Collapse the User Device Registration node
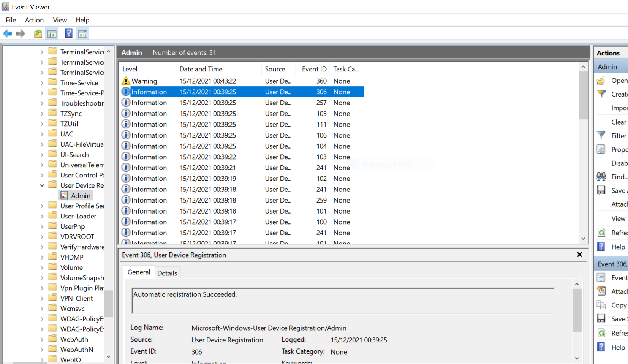 42,185
